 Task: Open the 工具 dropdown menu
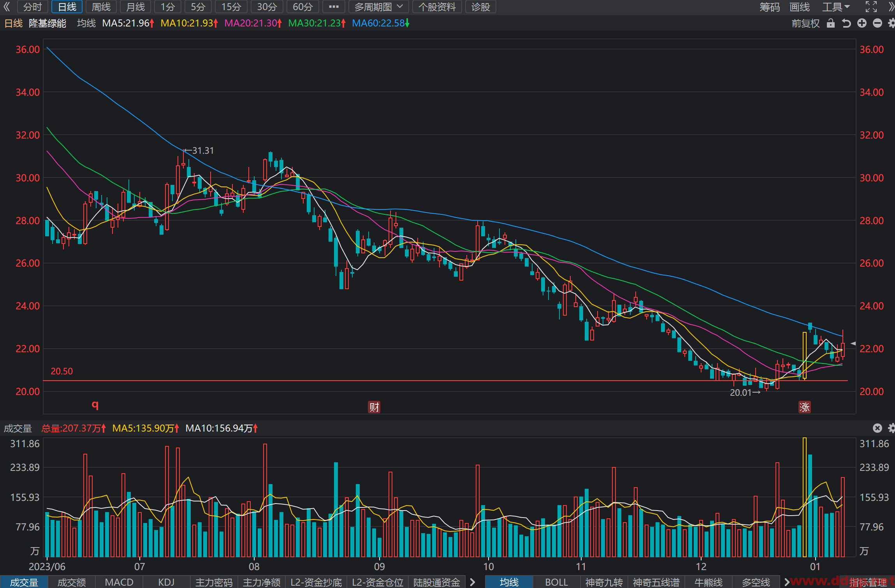(x=836, y=7)
